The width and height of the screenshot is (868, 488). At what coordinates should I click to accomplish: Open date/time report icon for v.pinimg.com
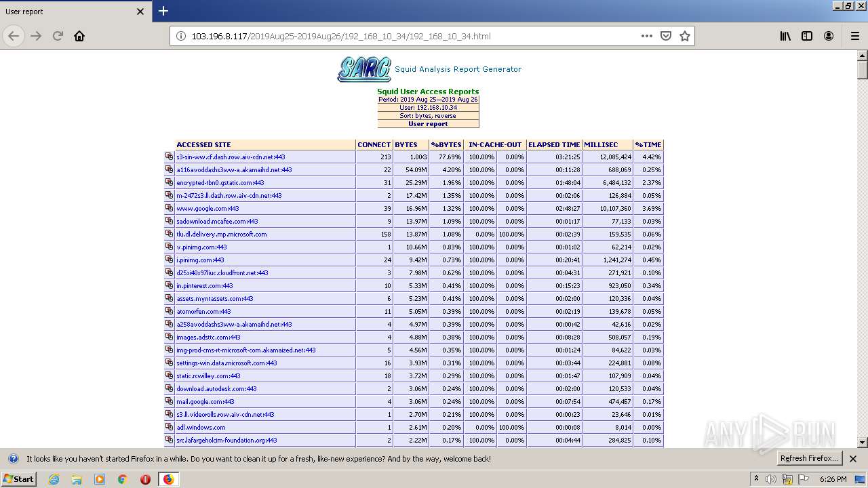pyautogui.click(x=169, y=247)
